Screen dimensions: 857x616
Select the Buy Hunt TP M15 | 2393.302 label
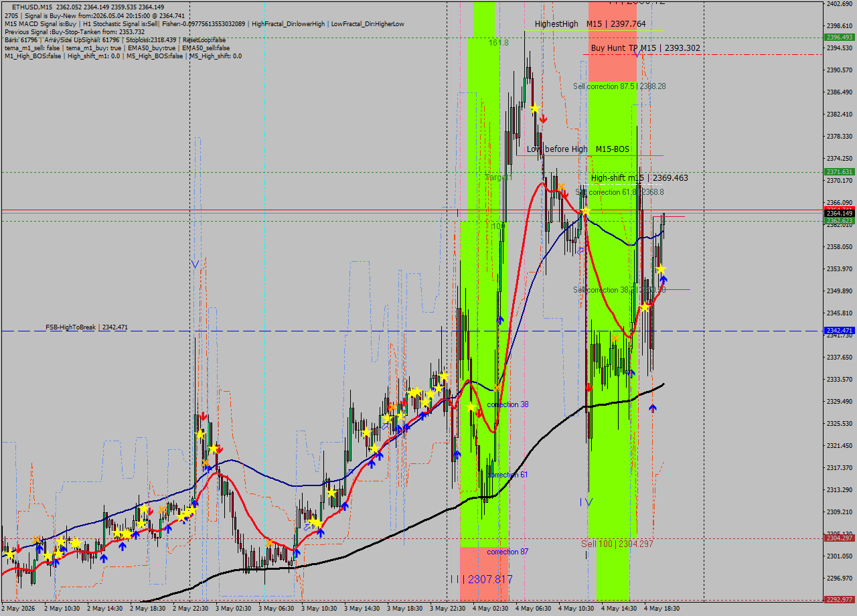(644, 48)
